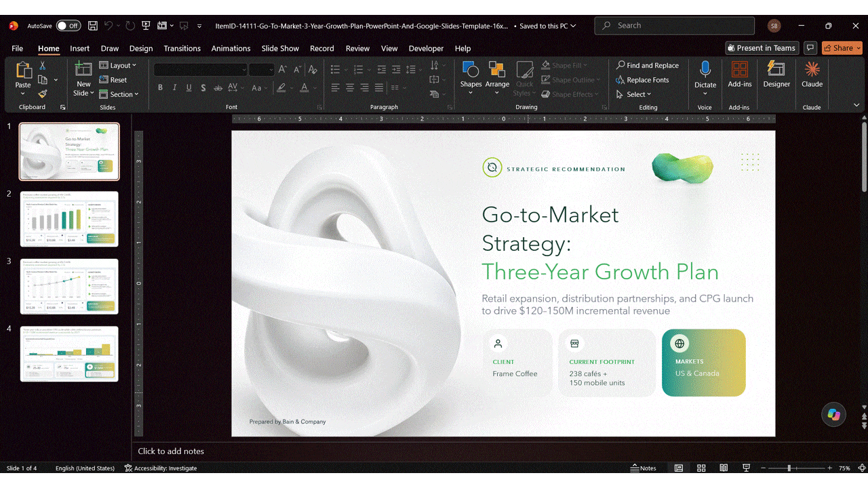Screen dimensions: 868x488
Task: Toggle the AutoSave switch
Action: (x=68, y=26)
